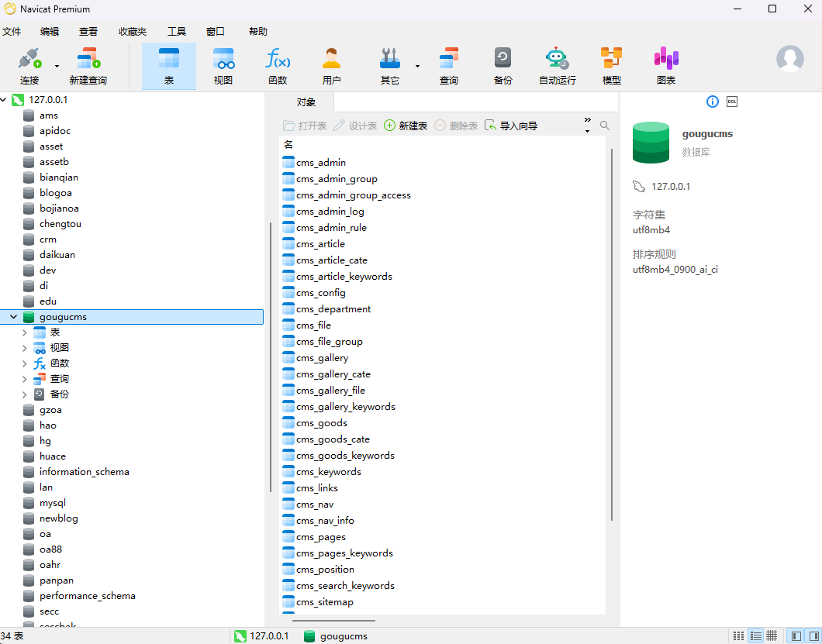Toggle the right information pane visibility
Viewport: 822px width, 644px height.
tap(812, 635)
